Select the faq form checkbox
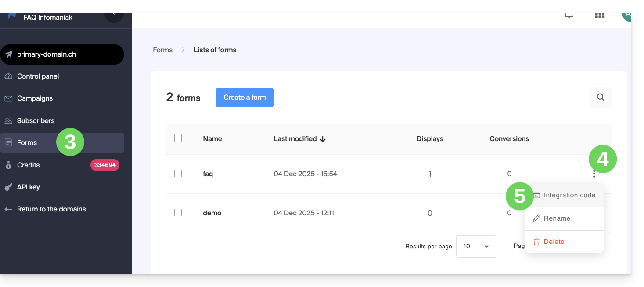The height and width of the screenshot is (287, 644). (178, 174)
